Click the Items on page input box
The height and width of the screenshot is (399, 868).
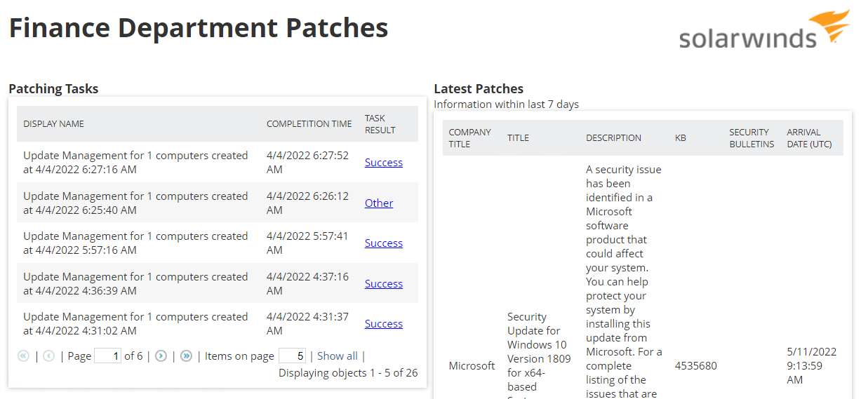[292, 356]
